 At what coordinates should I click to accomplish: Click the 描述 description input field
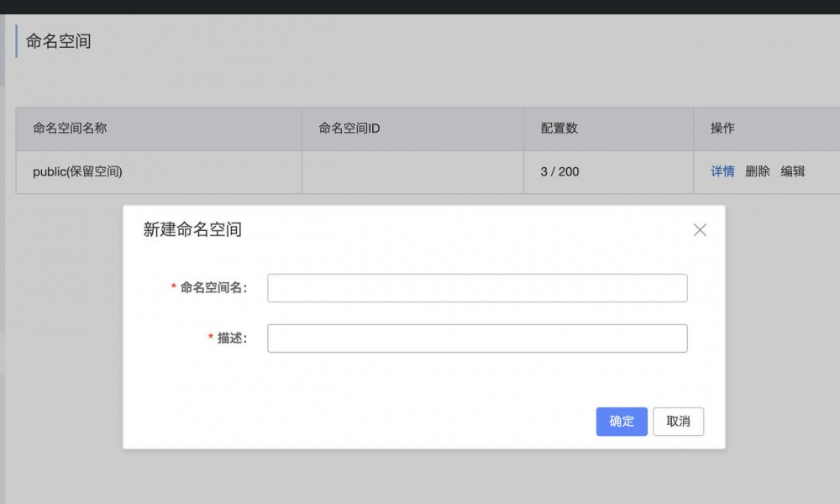coord(477,338)
